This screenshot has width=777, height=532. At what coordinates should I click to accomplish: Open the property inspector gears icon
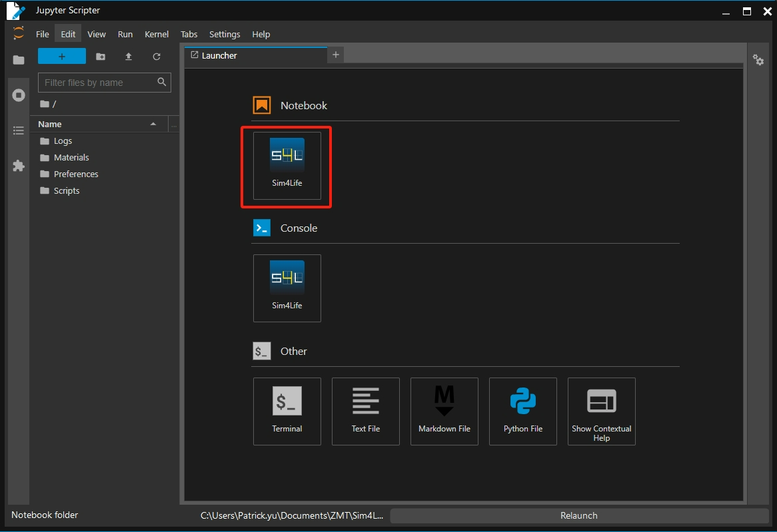[758, 60]
